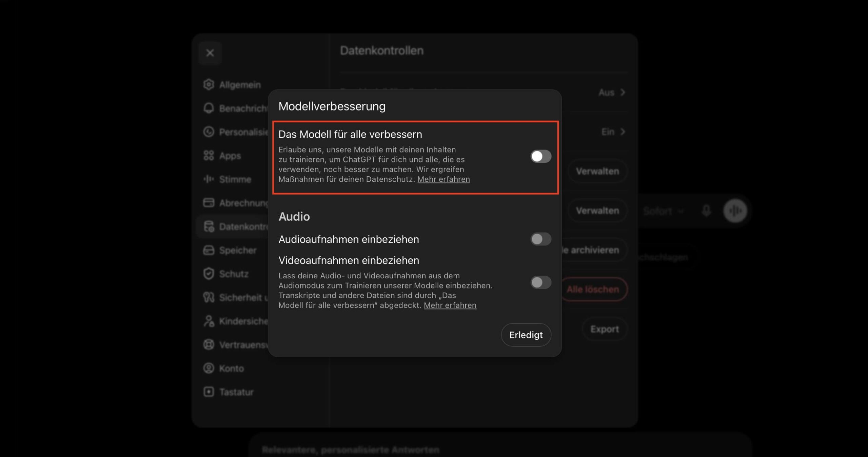Click the Datenkontrollen database icon
Screen dimensions: 868x457
pos(209,226)
